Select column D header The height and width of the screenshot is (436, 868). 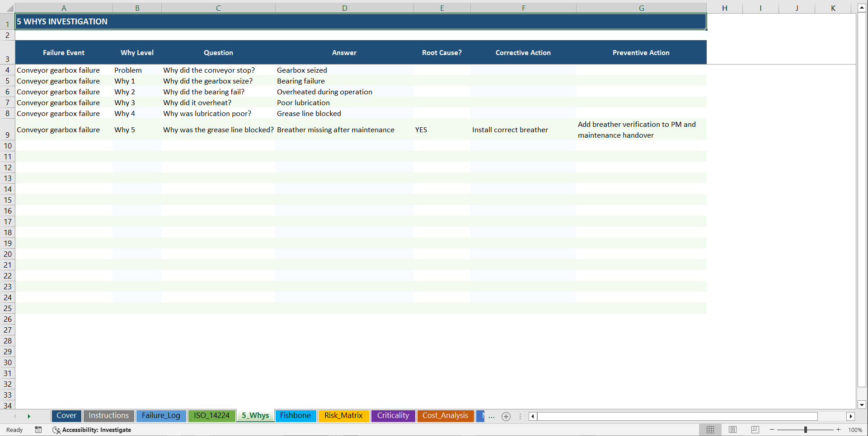pyautogui.click(x=344, y=8)
